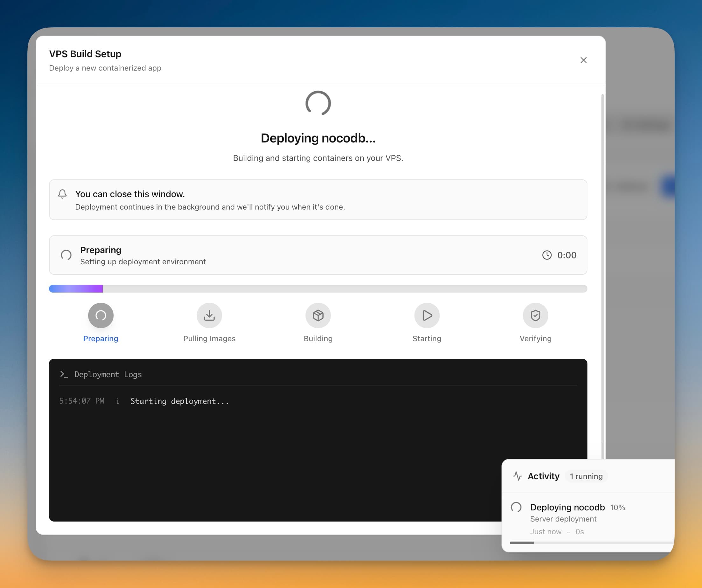This screenshot has height=588, width=702.
Task: Close the VPS Build Setup window
Action: pyautogui.click(x=584, y=60)
